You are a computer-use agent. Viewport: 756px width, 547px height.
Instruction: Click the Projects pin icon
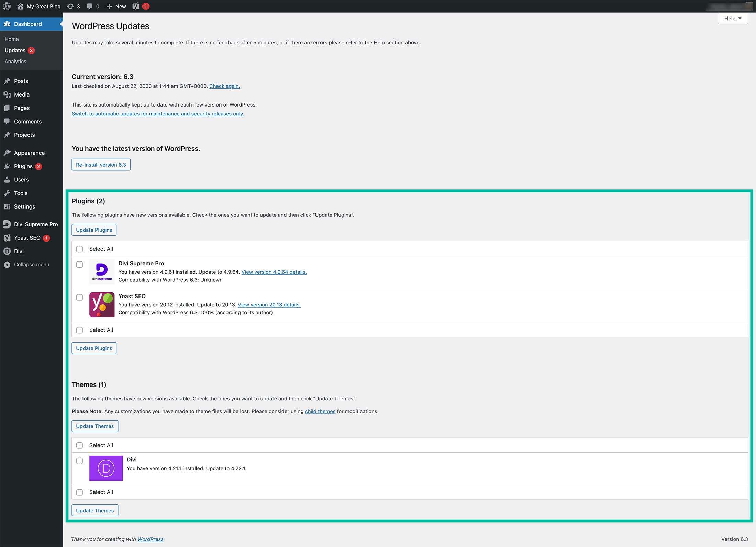[x=7, y=135]
